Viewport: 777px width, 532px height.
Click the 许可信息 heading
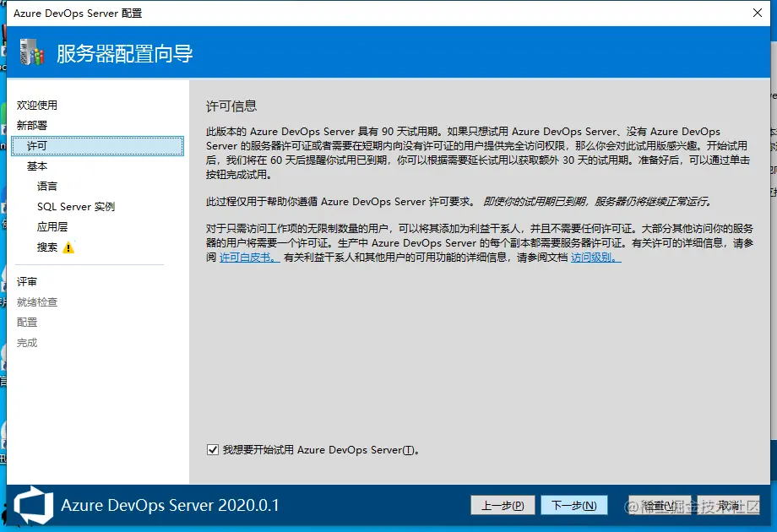click(231, 106)
